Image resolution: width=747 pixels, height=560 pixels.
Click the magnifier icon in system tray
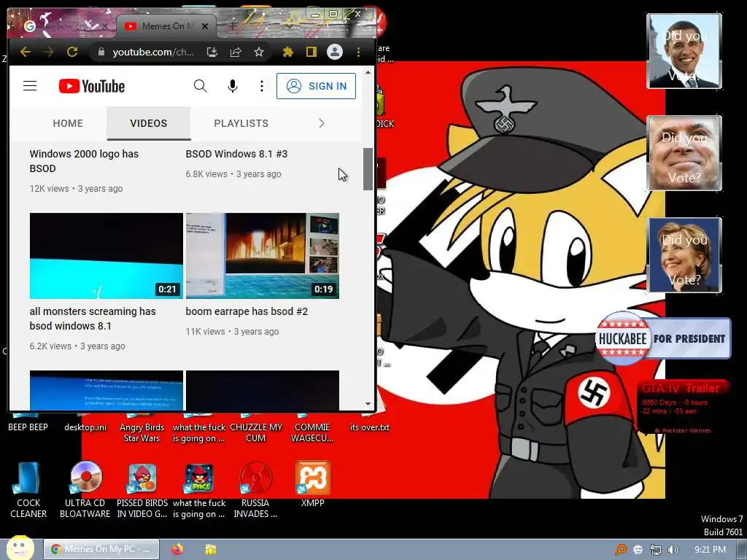(620, 550)
